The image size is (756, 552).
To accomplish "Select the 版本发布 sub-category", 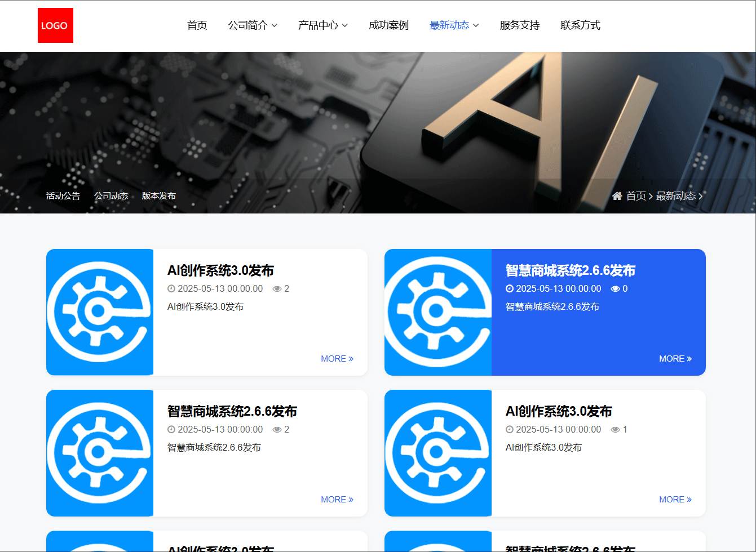I will coord(159,196).
